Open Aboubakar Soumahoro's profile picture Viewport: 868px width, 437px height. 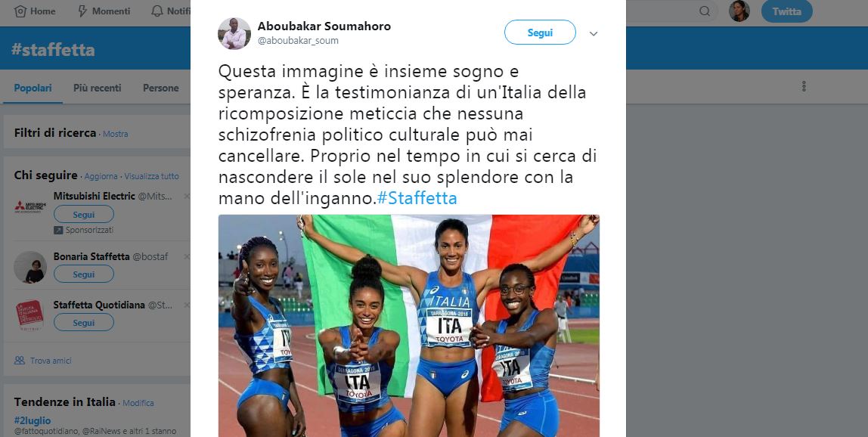[x=234, y=34]
